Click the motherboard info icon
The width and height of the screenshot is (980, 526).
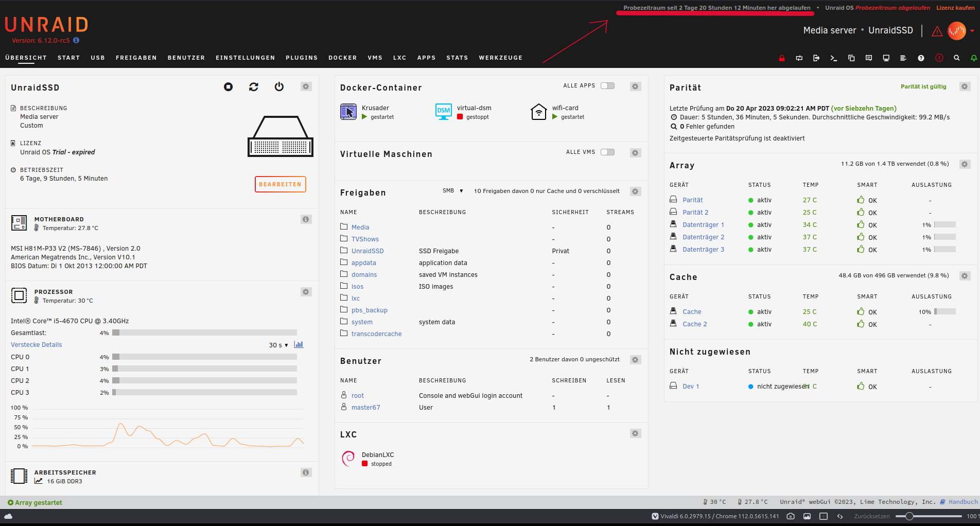click(306, 220)
